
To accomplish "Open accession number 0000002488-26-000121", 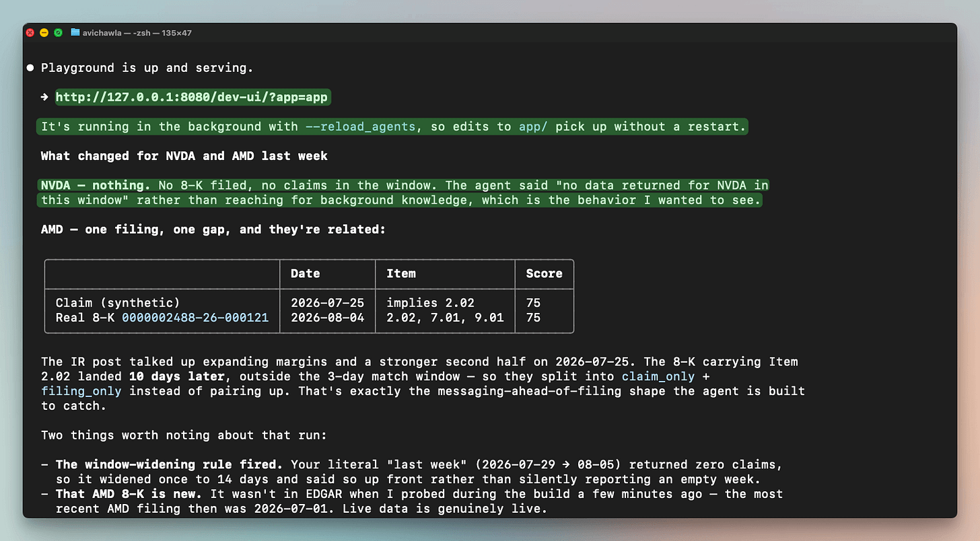I will coord(195,318).
